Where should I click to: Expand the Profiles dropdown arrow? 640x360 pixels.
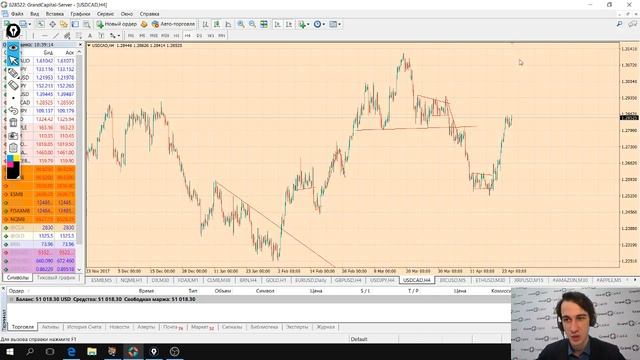coord(30,24)
